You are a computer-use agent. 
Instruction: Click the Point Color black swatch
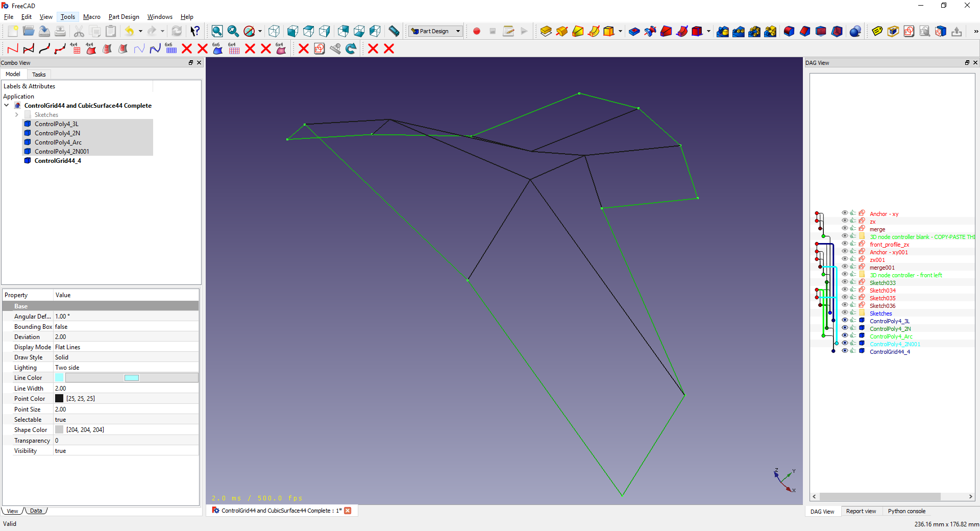pos(59,399)
